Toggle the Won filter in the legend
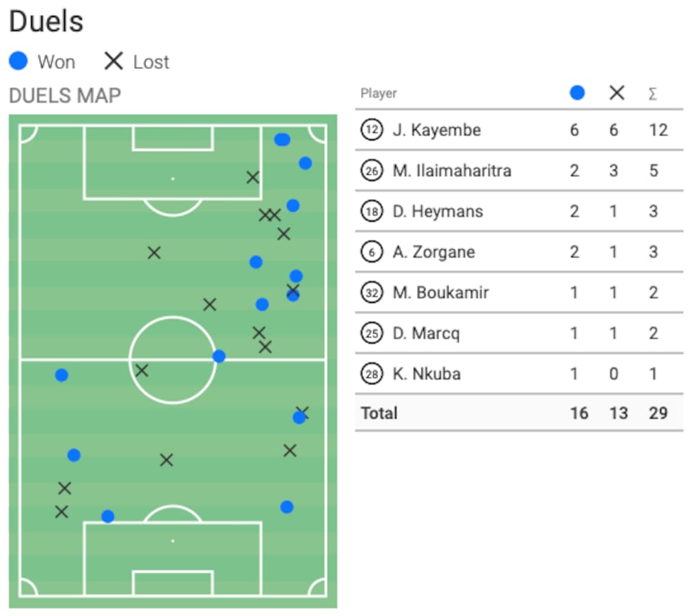This screenshot has width=700, height=616. tap(42, 62)
